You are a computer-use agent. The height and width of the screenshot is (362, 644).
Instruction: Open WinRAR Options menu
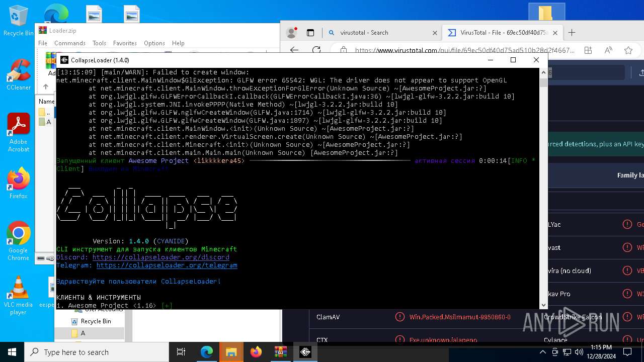154,43
